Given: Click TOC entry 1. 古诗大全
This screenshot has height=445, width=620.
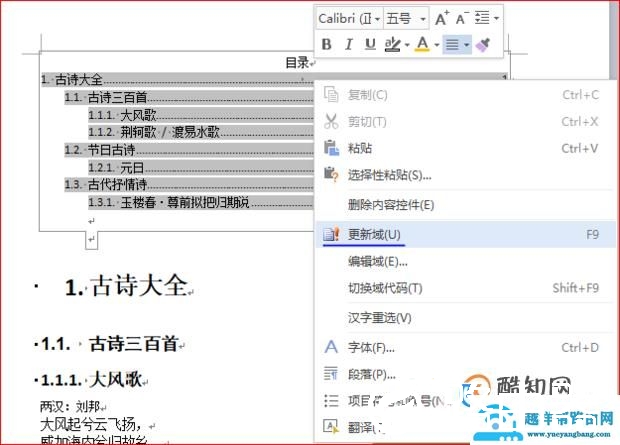Looking at the screenshot, I should 274,80.
